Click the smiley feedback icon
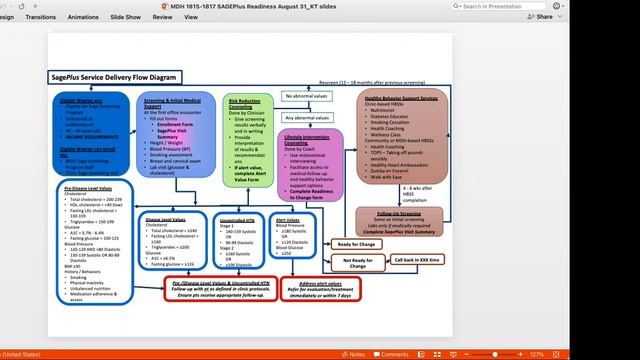640x360 pixels. click(556, 6)
